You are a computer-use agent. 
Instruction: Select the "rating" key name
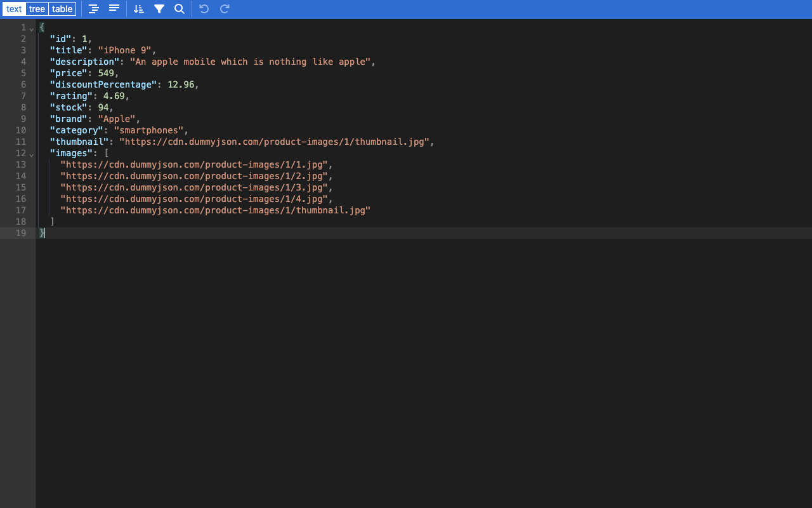(72, 96)
